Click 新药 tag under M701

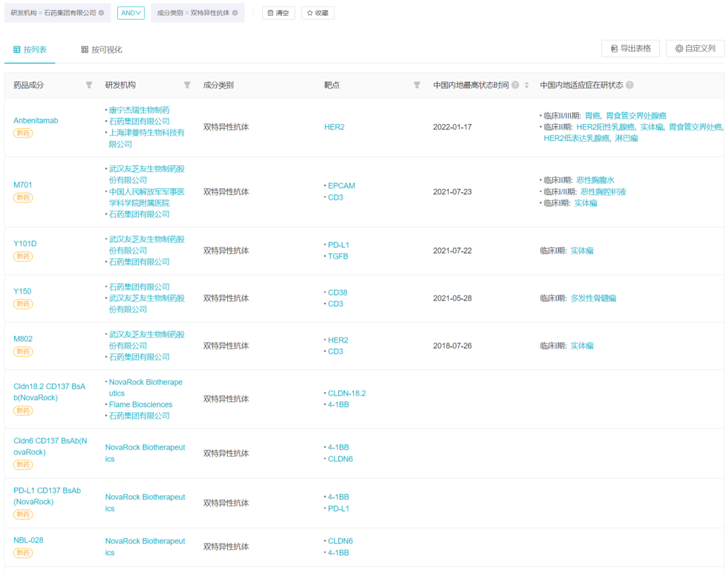tap(23, 198)
